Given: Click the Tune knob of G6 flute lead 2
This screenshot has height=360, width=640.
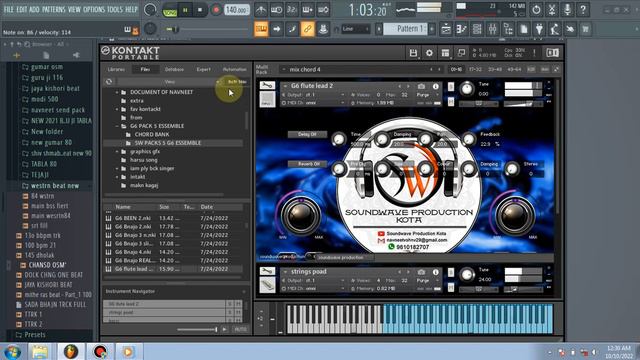Looking at the screenshot, I should pyautogui.click(x=467, y=88).
